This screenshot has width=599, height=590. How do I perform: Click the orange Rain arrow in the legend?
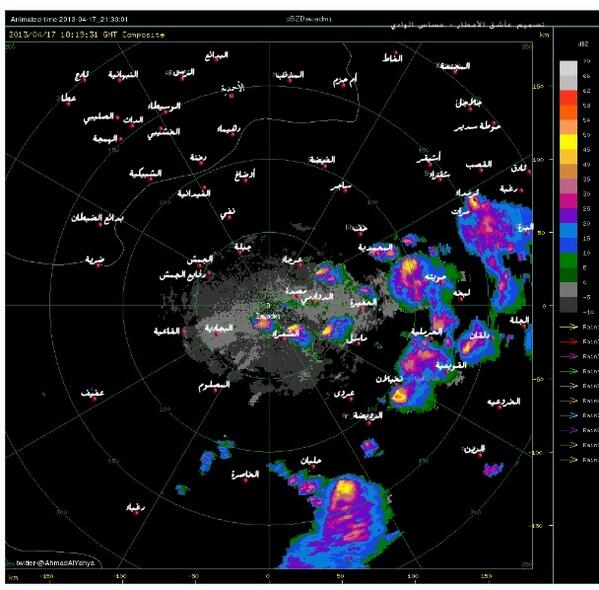point(568,400)
